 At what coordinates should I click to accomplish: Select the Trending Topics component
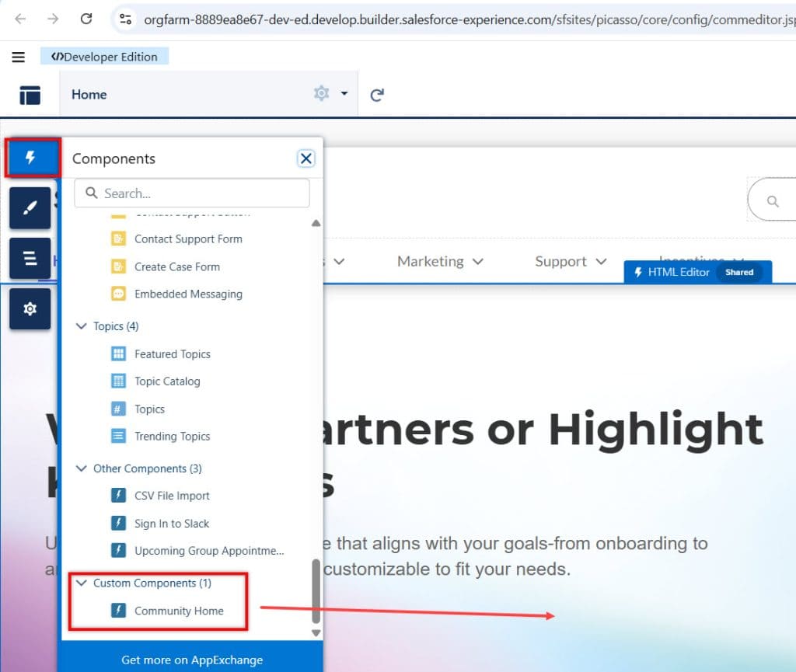point(172,436)
